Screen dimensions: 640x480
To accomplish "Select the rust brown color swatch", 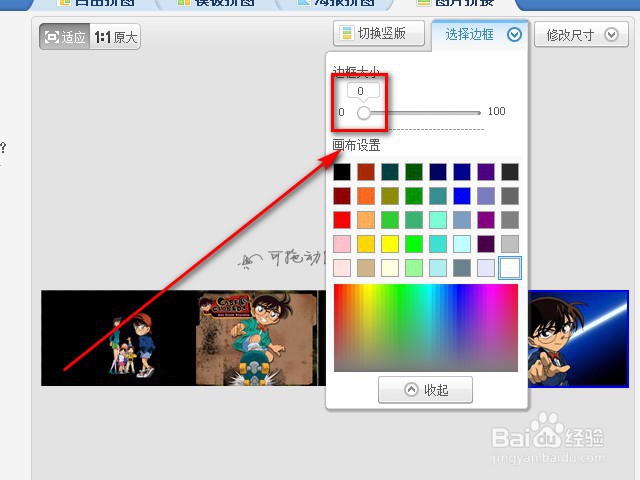I will point(366,172).
